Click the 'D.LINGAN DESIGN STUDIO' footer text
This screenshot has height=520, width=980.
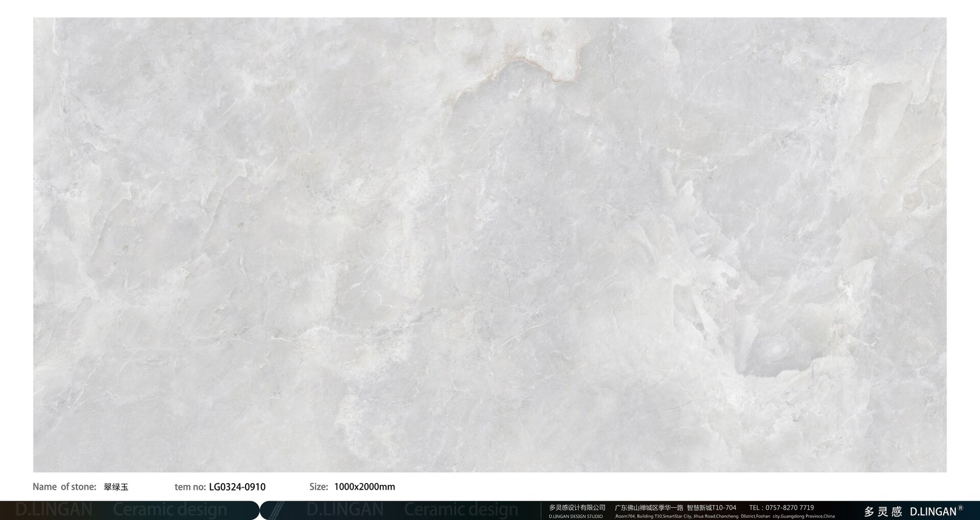click(x=576, y=516)
